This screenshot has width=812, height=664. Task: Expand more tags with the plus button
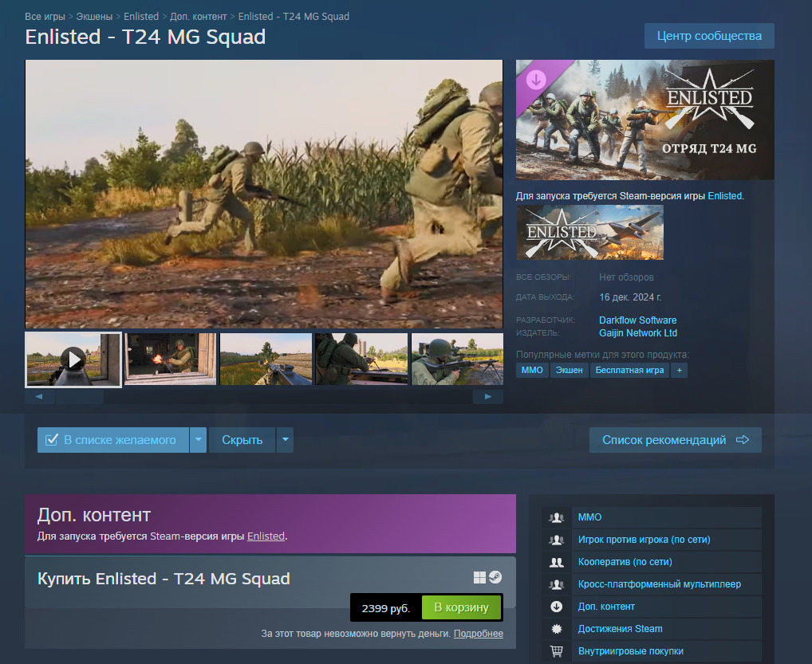point(679,370)
